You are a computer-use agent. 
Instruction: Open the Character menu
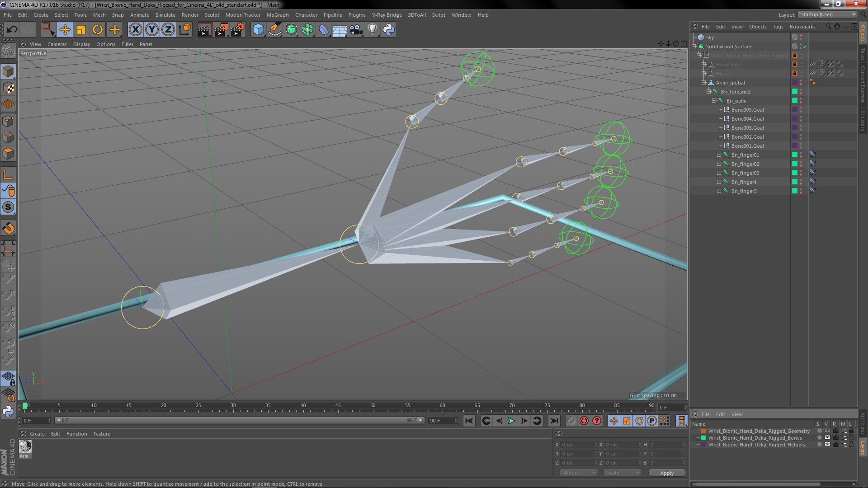point(306,15)
